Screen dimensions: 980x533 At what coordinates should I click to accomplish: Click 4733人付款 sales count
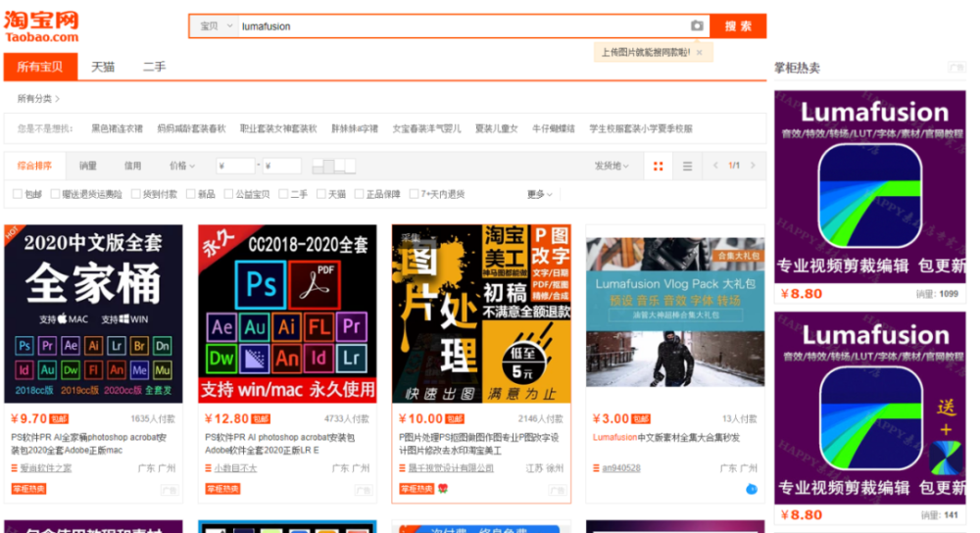tap(346, 419)
